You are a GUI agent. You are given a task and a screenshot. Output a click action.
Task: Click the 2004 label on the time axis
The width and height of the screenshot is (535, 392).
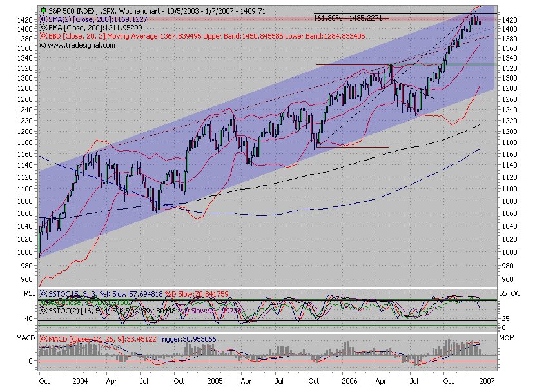[x=80, y=381]
